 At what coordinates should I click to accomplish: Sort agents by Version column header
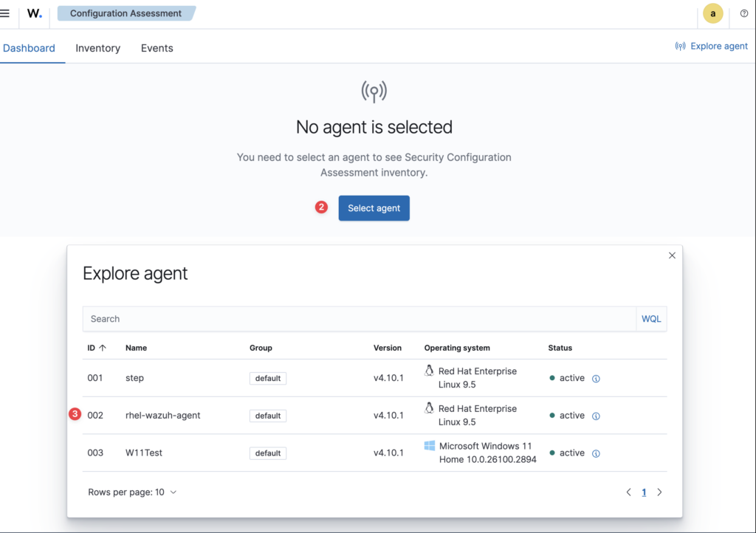pyautogui.click(x=388, y=348)
